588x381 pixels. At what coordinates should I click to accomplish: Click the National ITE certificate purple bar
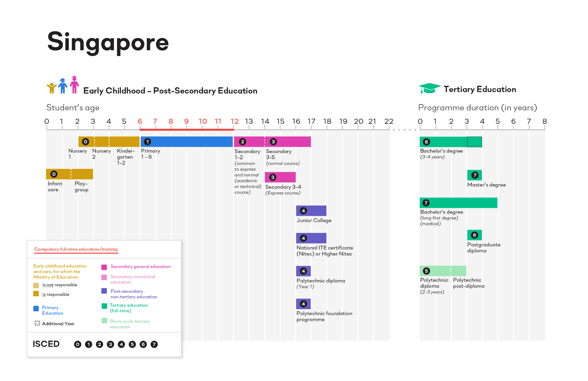[311, 238]
